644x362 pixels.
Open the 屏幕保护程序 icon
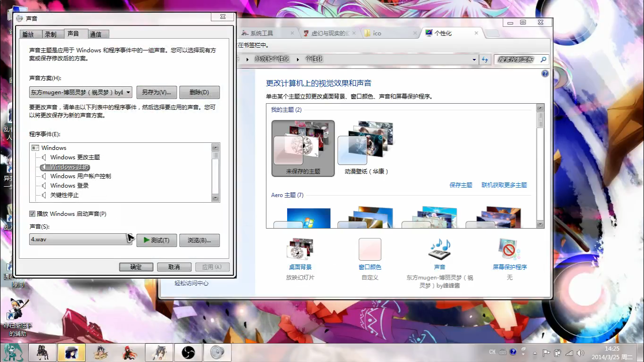pos(510,249)
